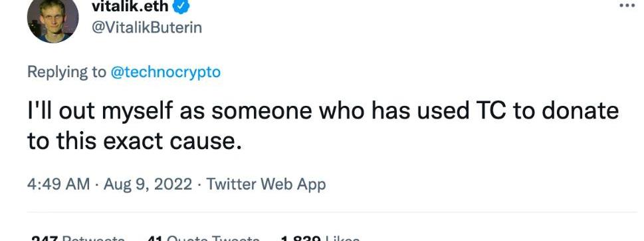Open the Twitter Web App source link

click(266, 184)
